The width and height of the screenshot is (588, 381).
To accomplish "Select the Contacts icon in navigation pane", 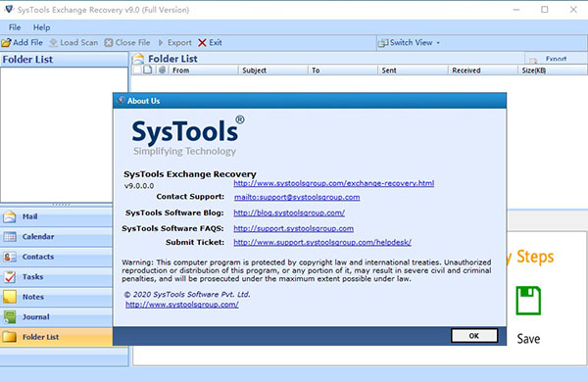I will tap(10, 257).
